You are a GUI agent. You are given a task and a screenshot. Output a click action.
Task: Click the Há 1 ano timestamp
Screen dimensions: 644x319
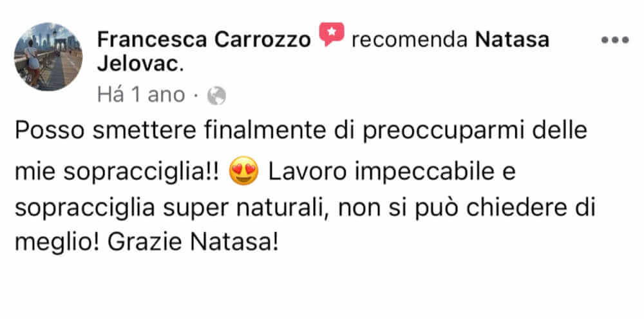click(x=141, y=95)
